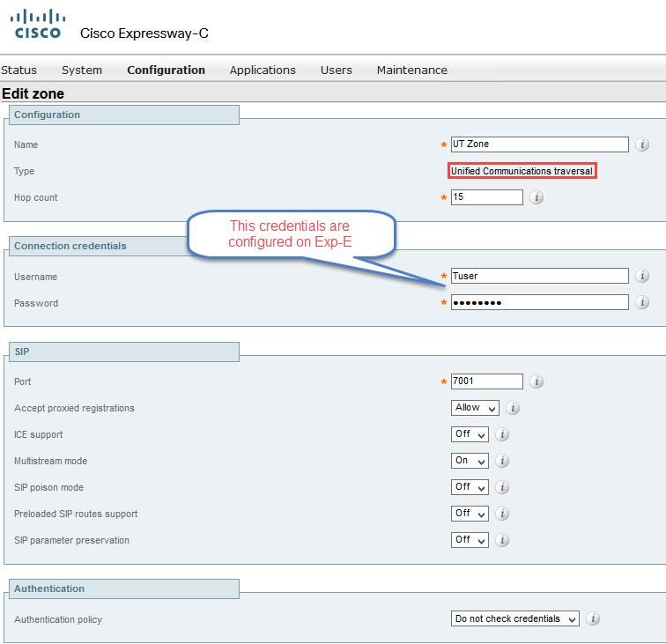
Task: Open SIP poison mode dropdown
Action: (x=470, y=487)
